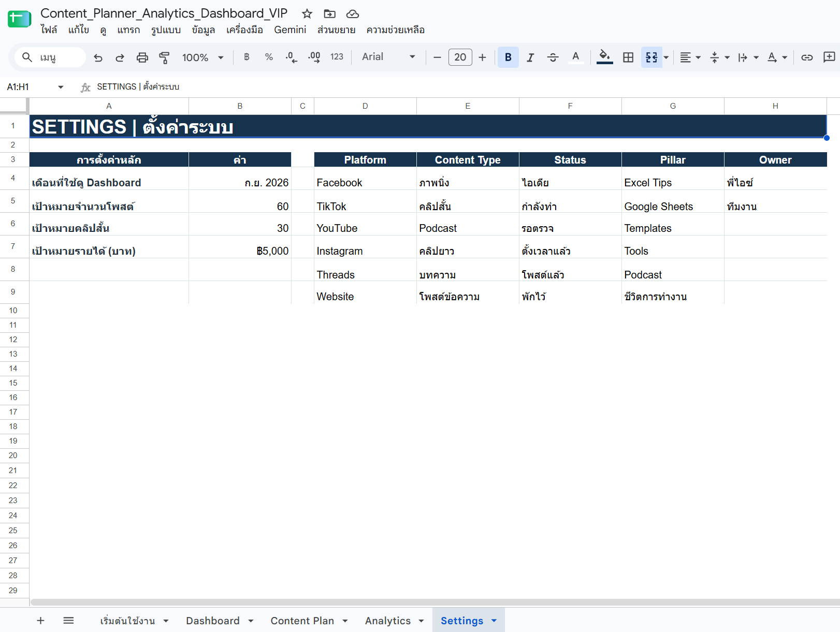The height and width of the screenshot is (632, 840).
Task: Toggle bold formatting button
Action: 508,57
